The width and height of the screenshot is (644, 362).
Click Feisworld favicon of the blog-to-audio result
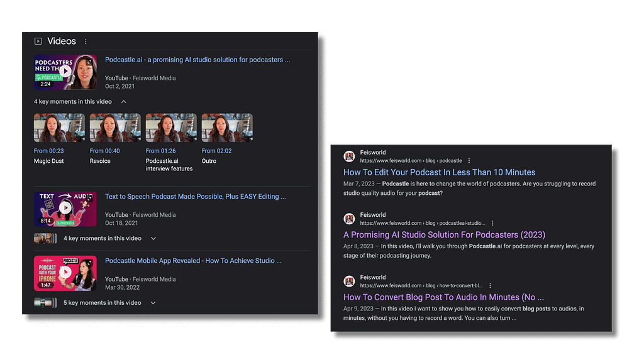(349, 281)
